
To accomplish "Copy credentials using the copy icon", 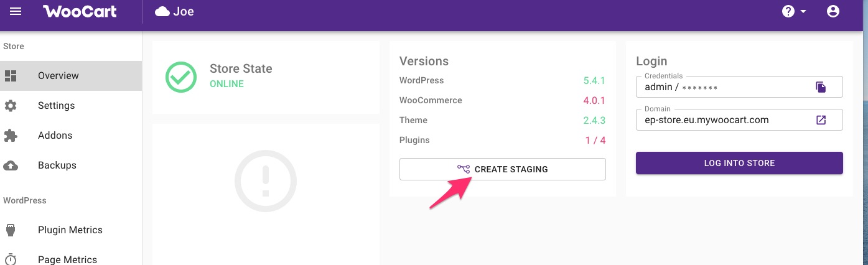I will pyautogui.click(x=821, y=87).
